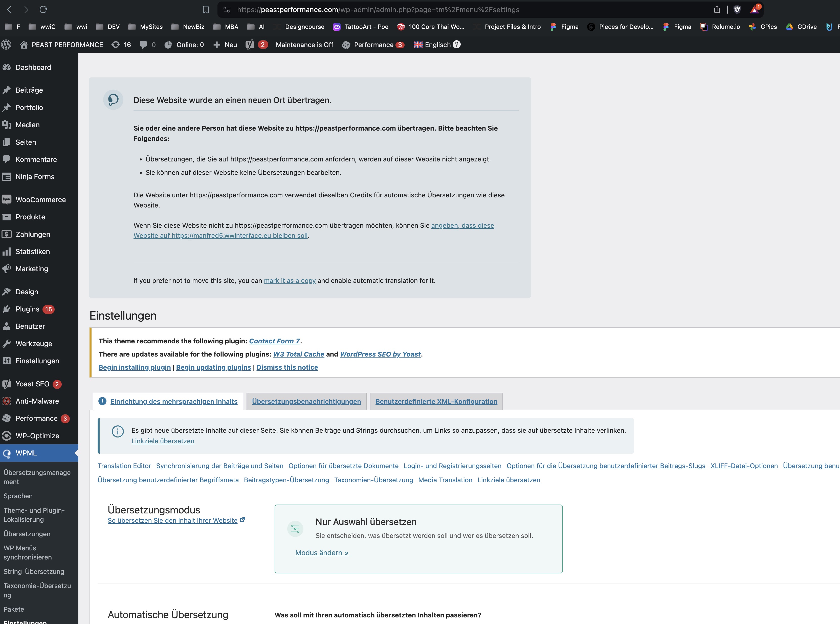The height and width of the screenshot is (624, 840).
Task: Click the 'mark it as a copy' link
Action: 290,281
